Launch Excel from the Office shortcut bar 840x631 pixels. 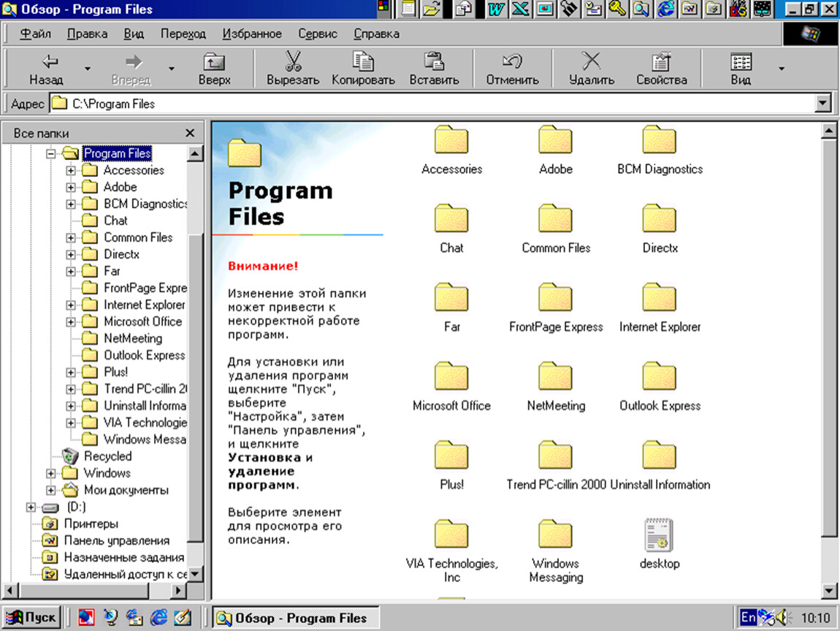520,9
